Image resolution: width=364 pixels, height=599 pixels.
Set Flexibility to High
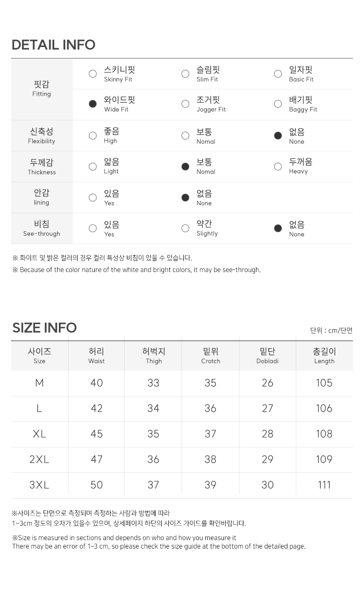point(93,136)
